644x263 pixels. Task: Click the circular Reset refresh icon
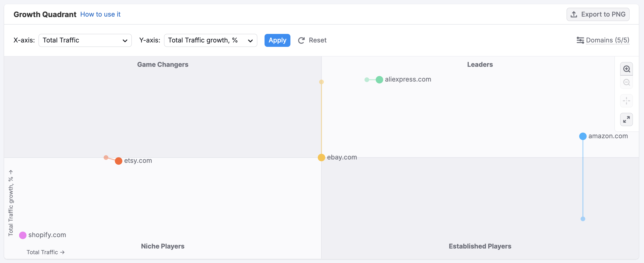301,40
